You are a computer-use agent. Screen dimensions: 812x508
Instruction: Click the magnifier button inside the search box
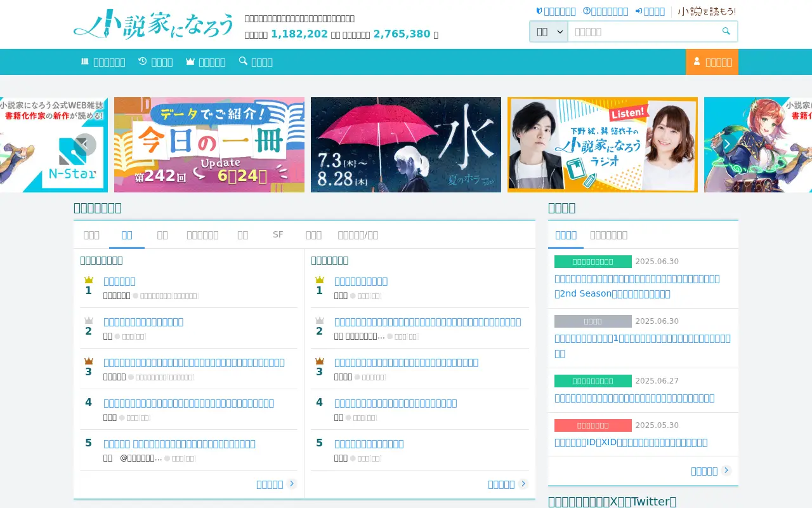tap(726, 31)
